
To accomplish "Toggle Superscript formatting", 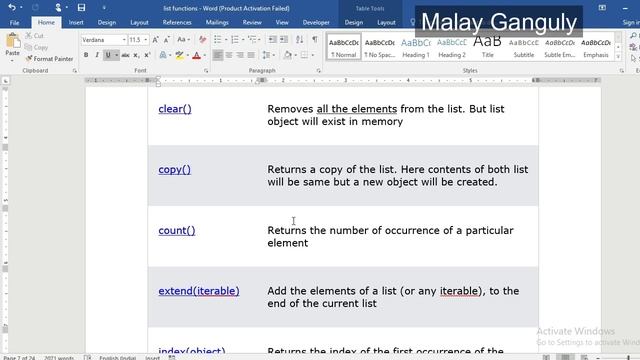I will (147, 55).
